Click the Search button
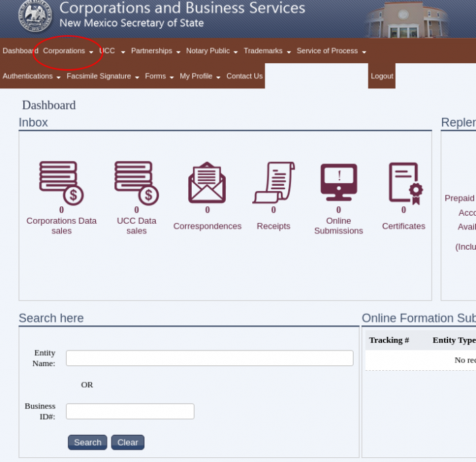Viewport: 476px width, 462px height. [x=88, y=442]
